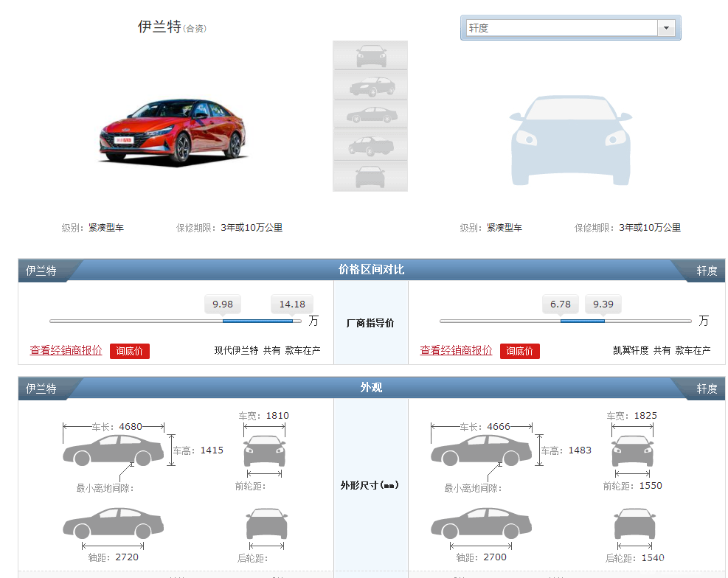Click 车高: 1415 dimension text
The height and width of the screenshot is (578, 728).
198,450
